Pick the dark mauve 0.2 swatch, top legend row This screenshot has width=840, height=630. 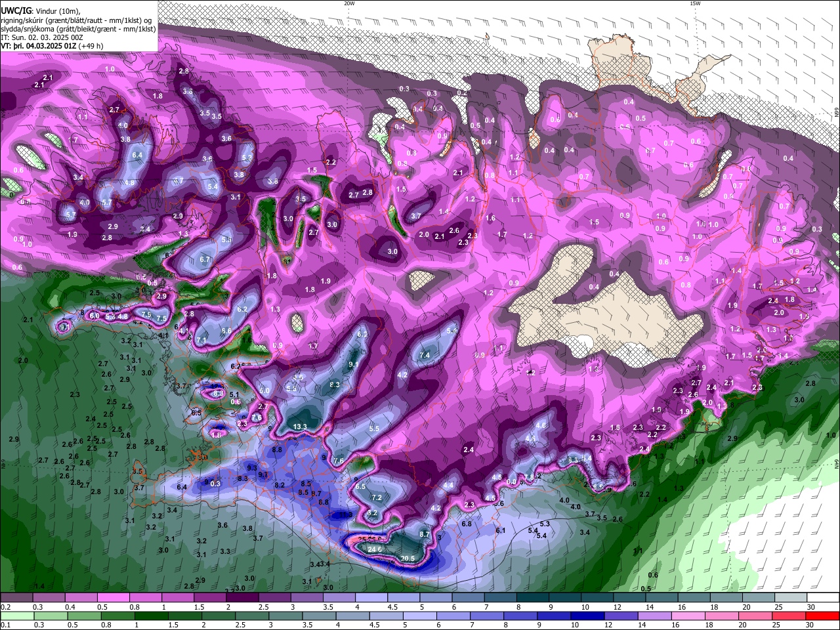point(16,598)
